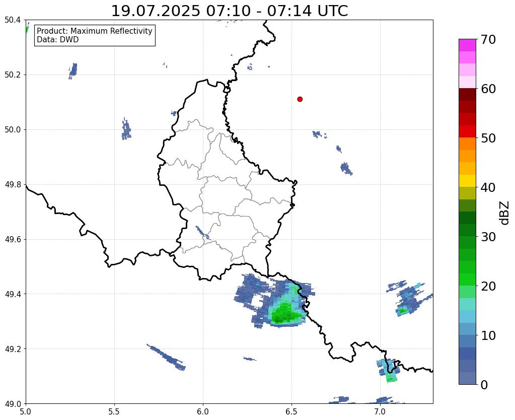Click the dBZ colorbar axis label
This screenshot has height=420, width=515.
tap(505, 213)
